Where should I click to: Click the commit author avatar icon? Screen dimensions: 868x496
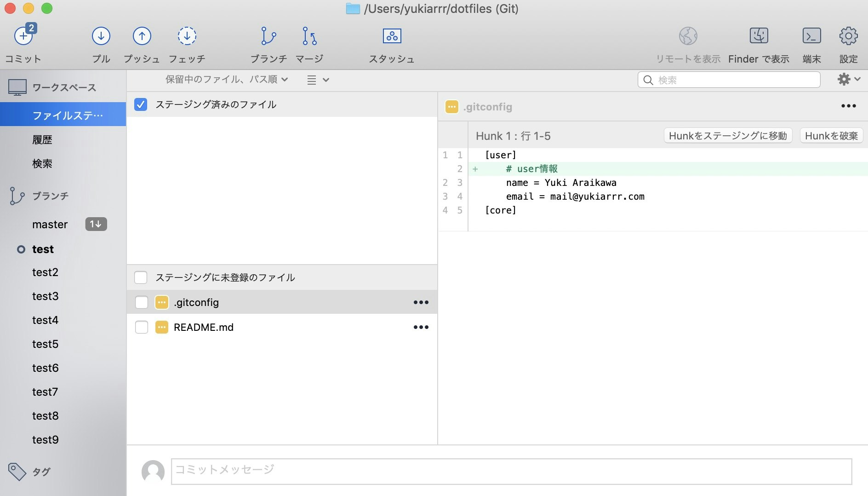tap(153, 472)
